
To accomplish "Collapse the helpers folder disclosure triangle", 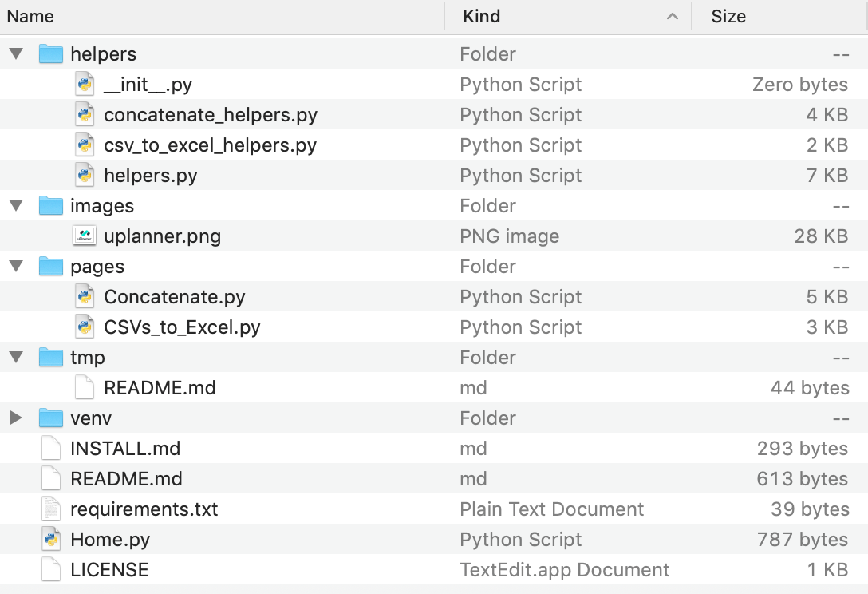I will click(16, 53).
